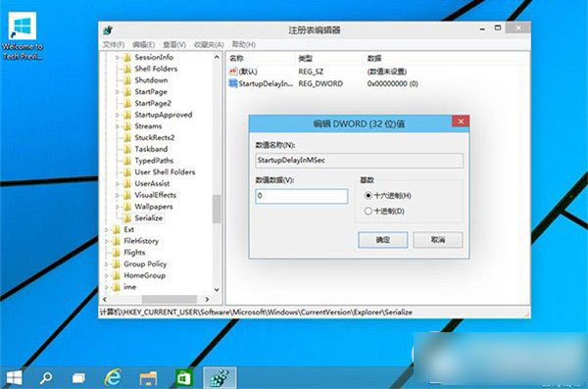Select the Taskband folder icon
Image resolution: width=588 pixels, height=389 pixels.
pos(127,149)
